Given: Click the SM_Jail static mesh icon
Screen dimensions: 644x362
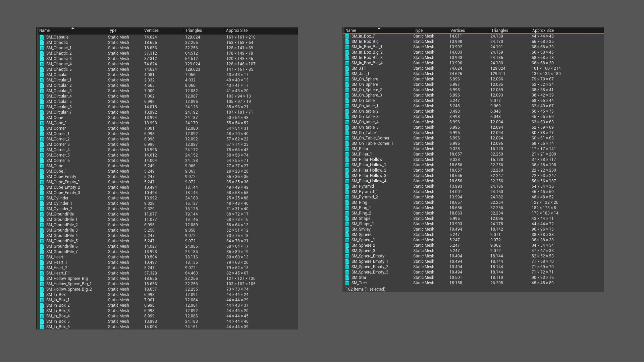Looking at the screenshot, I should 348,68.
